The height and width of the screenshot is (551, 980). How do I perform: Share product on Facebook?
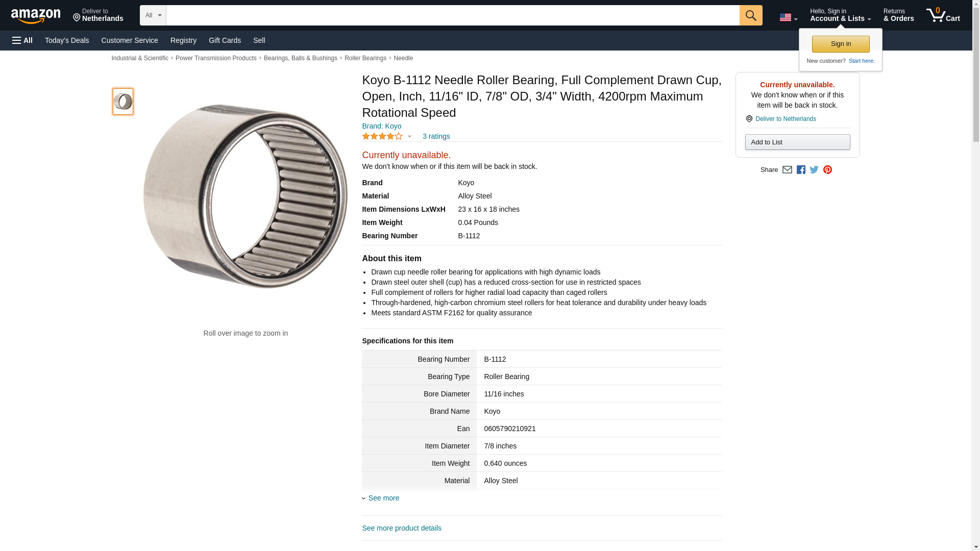801,170
